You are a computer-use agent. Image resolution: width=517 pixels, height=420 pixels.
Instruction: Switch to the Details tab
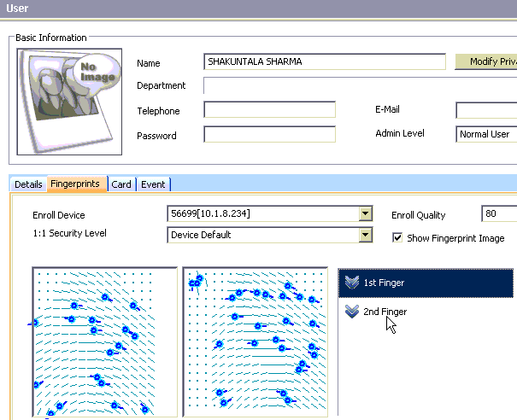tap(28, 184)
